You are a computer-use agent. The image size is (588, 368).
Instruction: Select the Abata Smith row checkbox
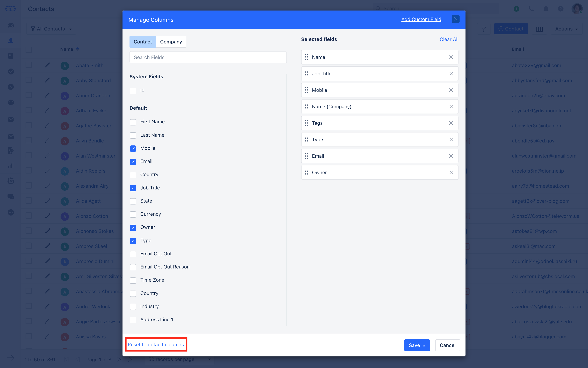point(29,65)
